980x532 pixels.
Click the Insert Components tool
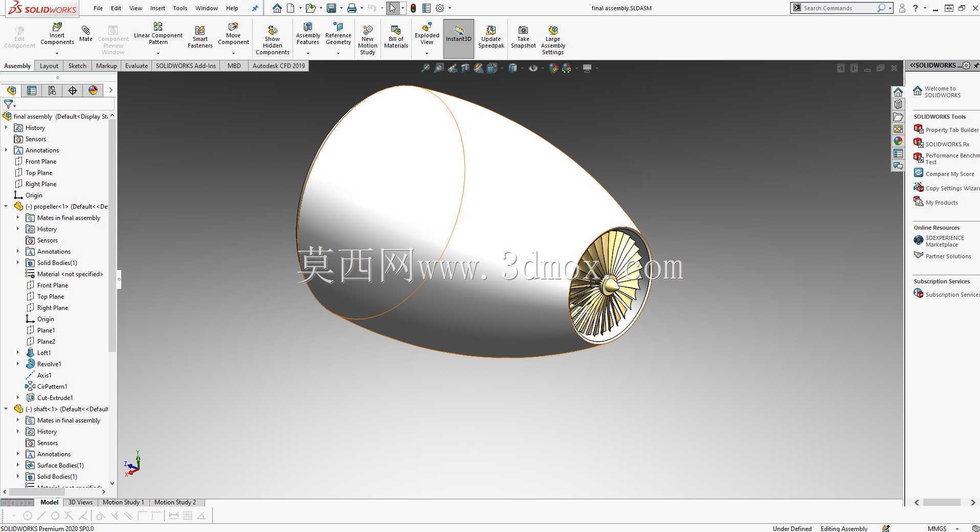click(x=57, y=34)
